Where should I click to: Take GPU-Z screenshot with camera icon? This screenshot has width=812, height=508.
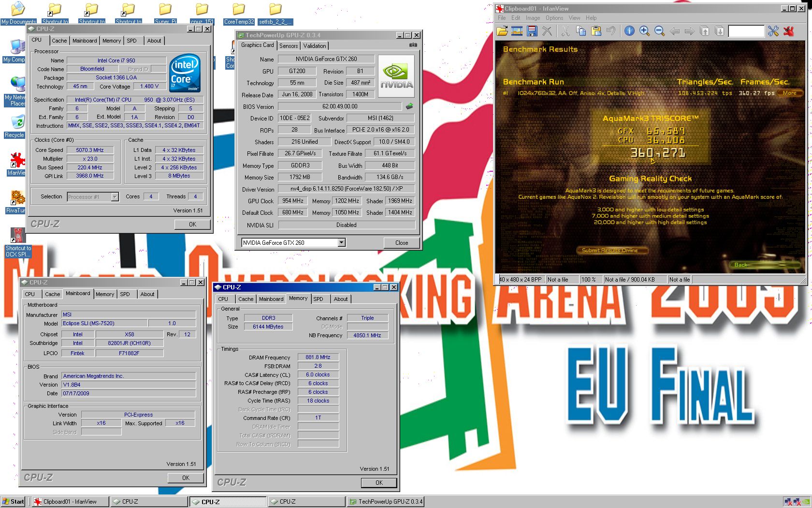(x=413, y=45)
